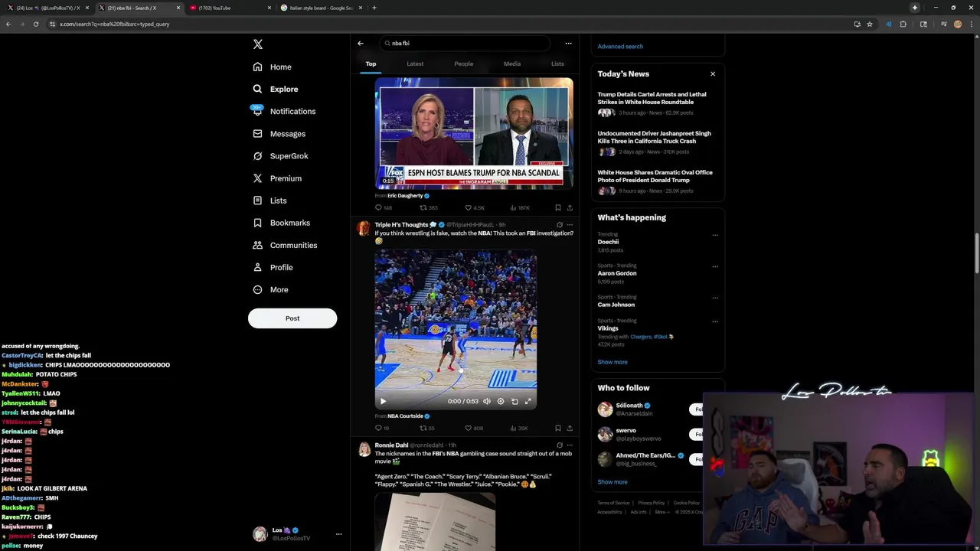Bookmark the Eric Daugherty video post

pyautogui.click(x=557, y=207)
